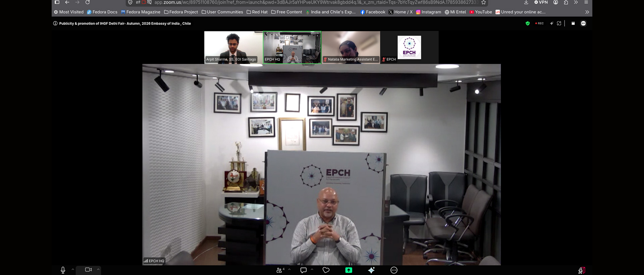
Task: Mute or unmute the microphone
Action: [x=63, y=270]
